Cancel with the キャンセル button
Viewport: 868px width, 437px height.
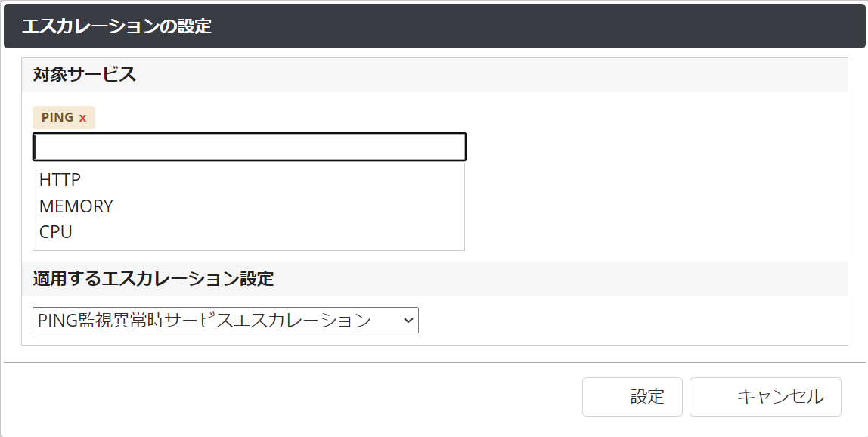[x=765, y=397]
